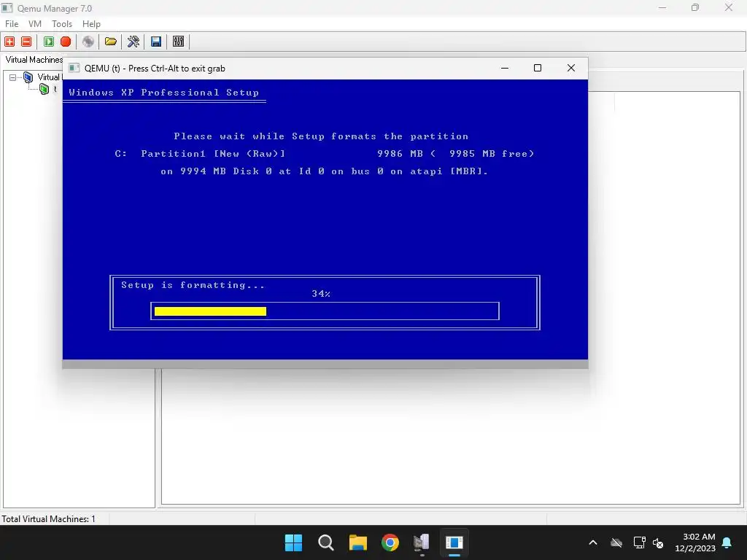Viewport: 747px width, 560px height.
Task: Click the Qemu Manager title bar app icon
Action: (x=7, y=8)
